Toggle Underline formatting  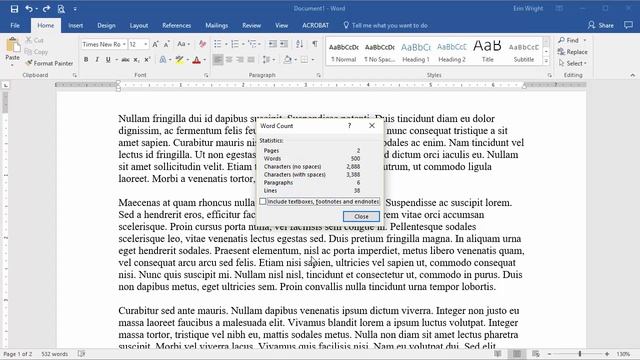point(108,60)
